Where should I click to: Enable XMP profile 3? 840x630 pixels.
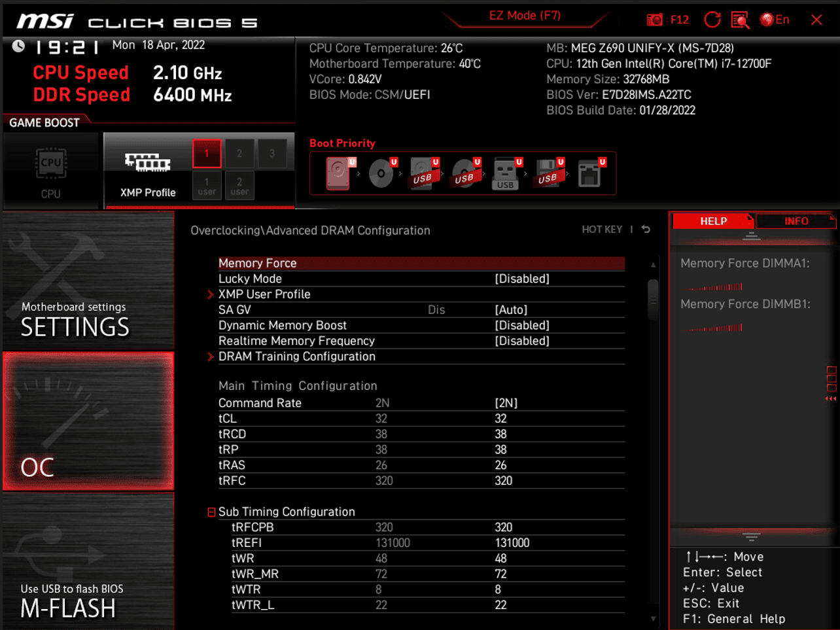[x=272, y=154]
